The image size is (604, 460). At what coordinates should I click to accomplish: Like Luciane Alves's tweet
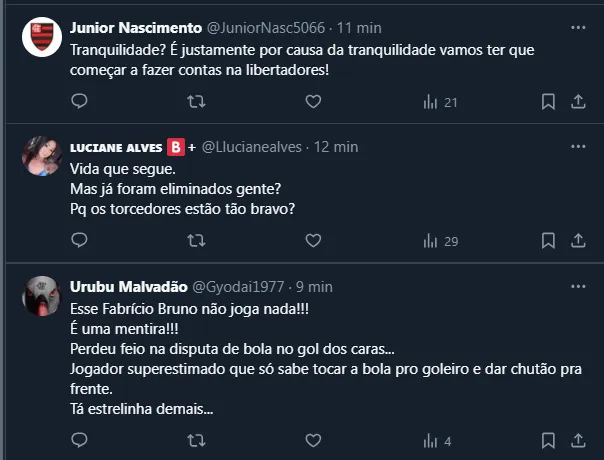click(x=313, y=240)
